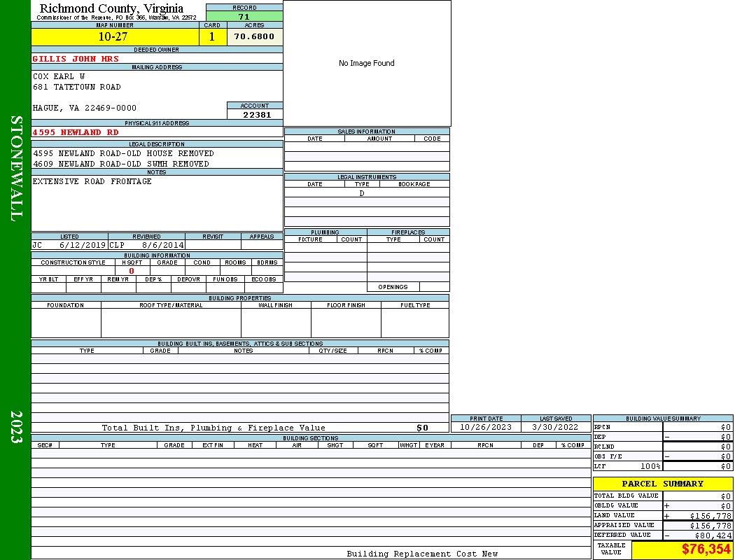Image resolution: width=735 pixels, height=560 pixels.
Task: Click the print date 10/26/2023
Action: [486, 427]
